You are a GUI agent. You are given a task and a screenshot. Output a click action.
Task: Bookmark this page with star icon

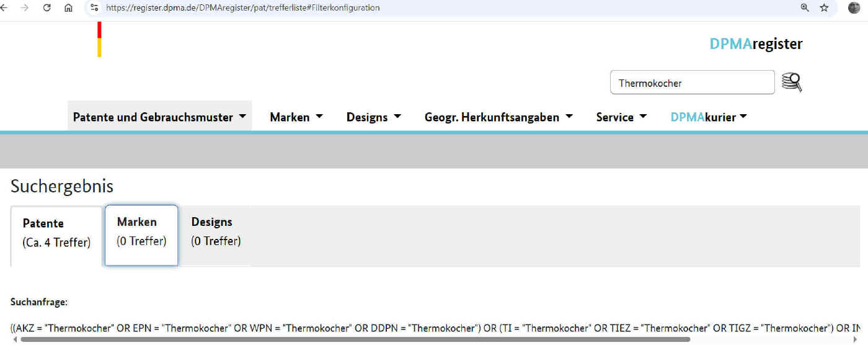(824, 8)
